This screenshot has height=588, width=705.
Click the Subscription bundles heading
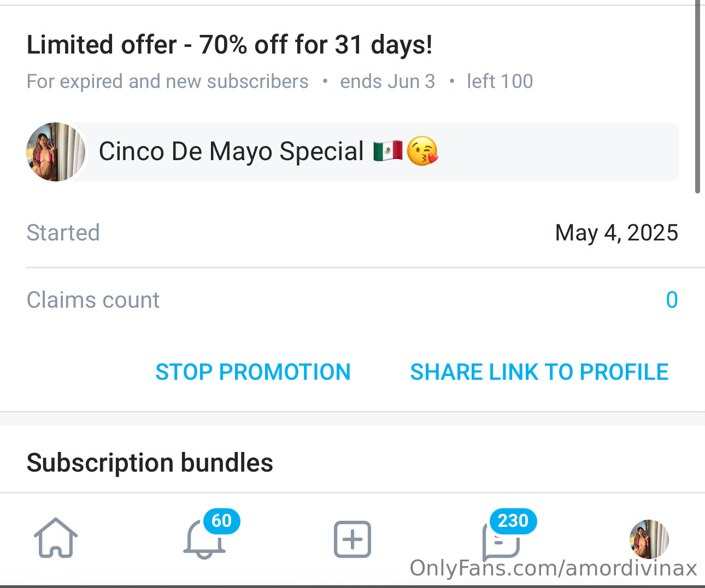(150, 463)
